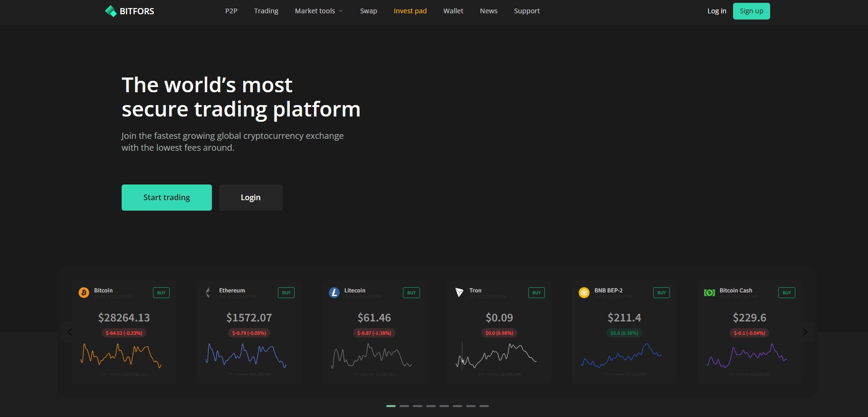Click the hero Login button
This screenshot has height=417, width=868.
click(251, 197)
